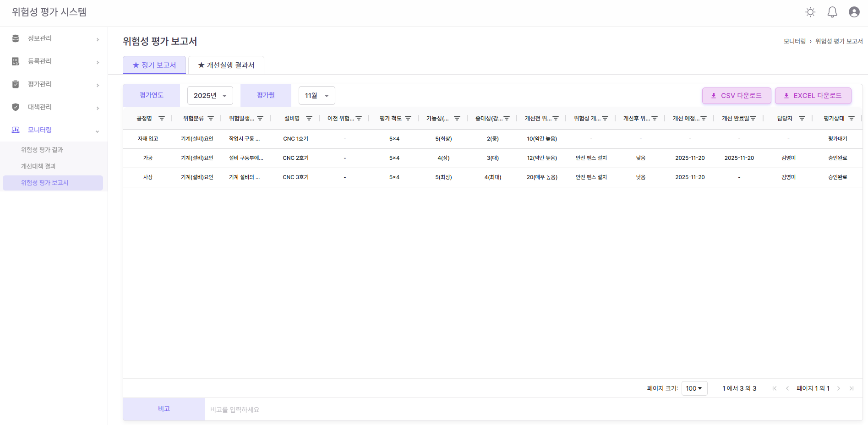Select the 정기 보고서 tab
This screenshot has height=425, width=868.
click(x=154, y=65)
